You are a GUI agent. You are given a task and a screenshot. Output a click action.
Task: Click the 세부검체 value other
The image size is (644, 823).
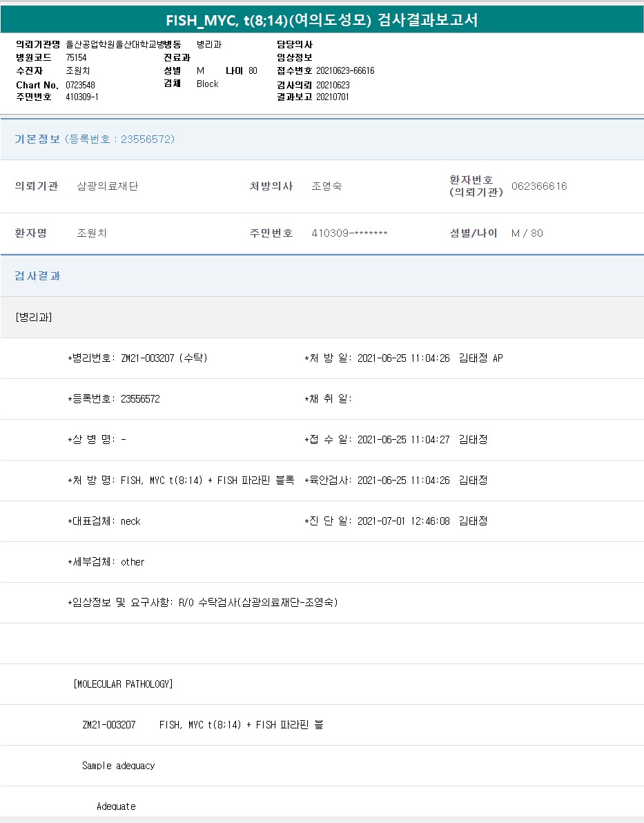[133, 562]
